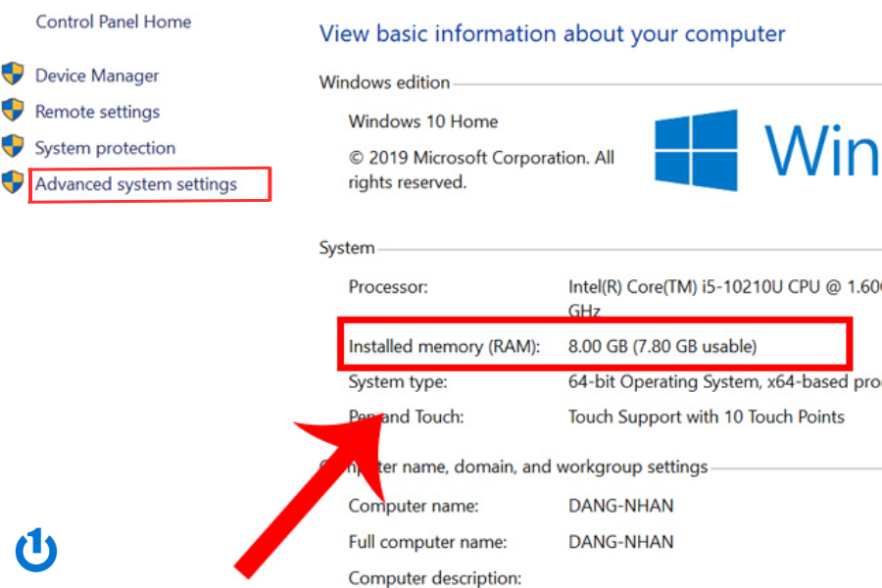The height and width of the screenshot is (588, 882).
Task: Click the DANG-NHAN value next to Computer name
Action: pos(620,507)
